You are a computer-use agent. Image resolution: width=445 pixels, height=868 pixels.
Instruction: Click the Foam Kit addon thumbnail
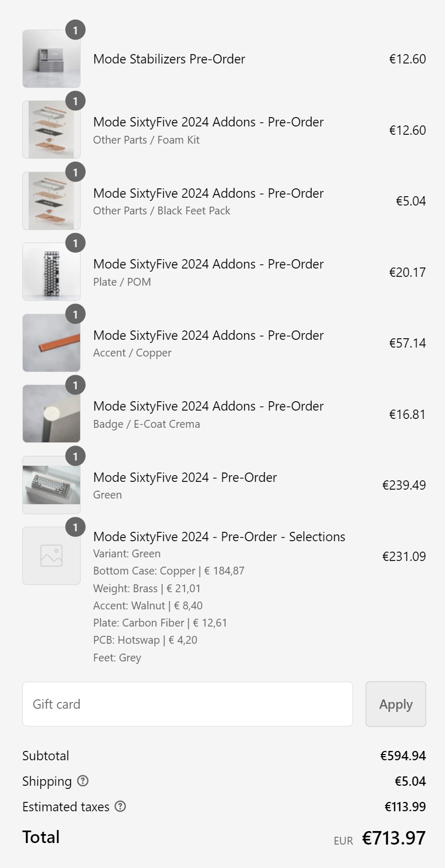51,130
